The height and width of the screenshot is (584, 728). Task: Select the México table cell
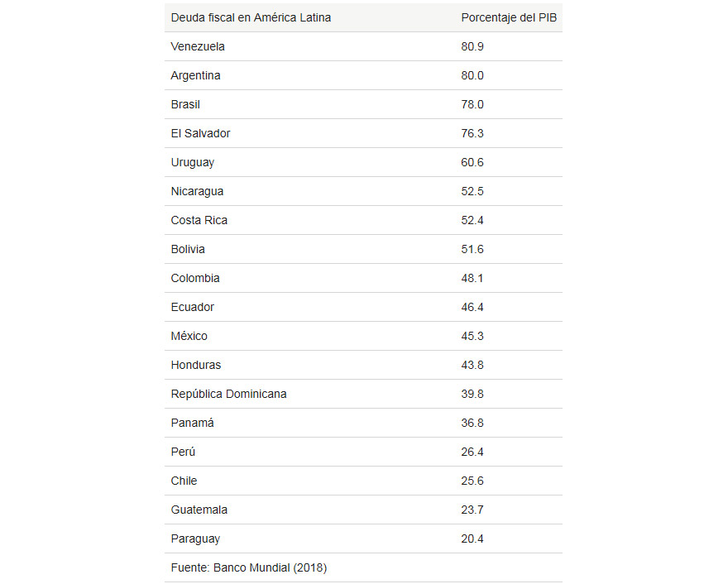tap(189, 336)
